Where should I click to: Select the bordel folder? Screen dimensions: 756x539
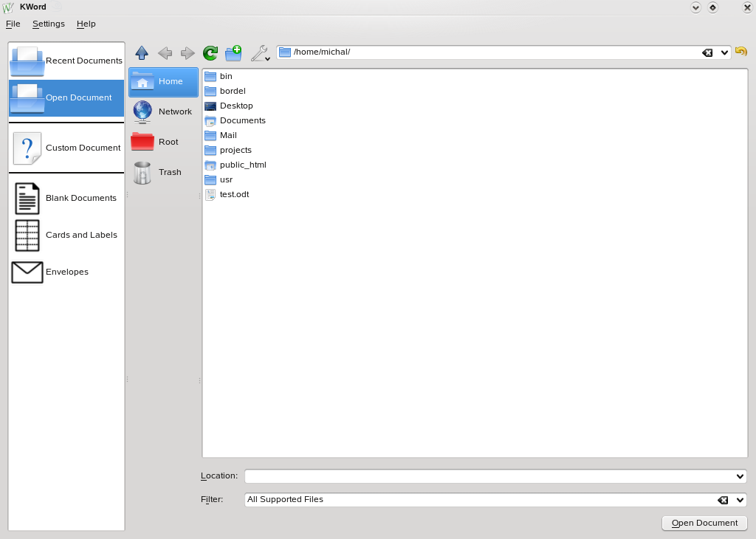click(x=225, y=91)
